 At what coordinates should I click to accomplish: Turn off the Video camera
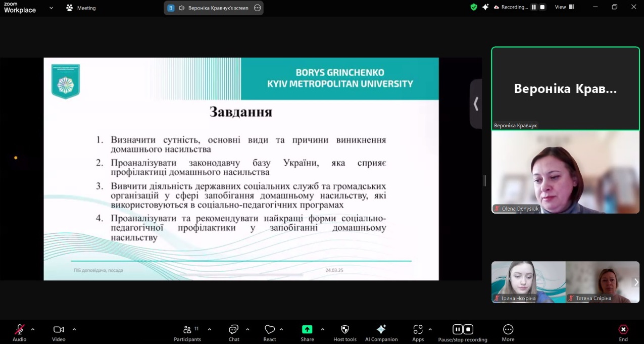point(58,329)
